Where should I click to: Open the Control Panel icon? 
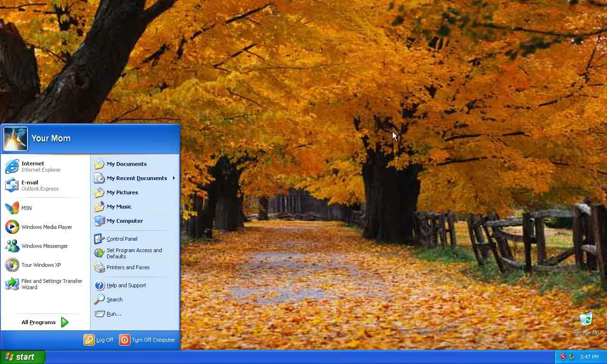point(99,239)
